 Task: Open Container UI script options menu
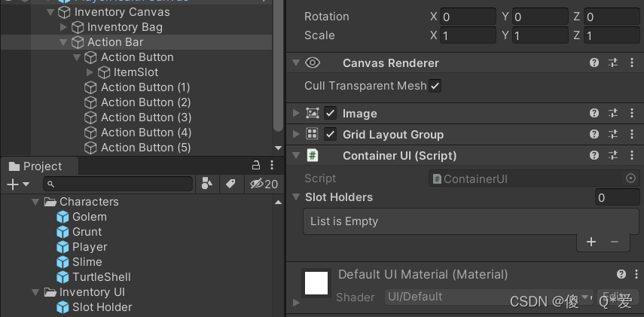(632, 155)
